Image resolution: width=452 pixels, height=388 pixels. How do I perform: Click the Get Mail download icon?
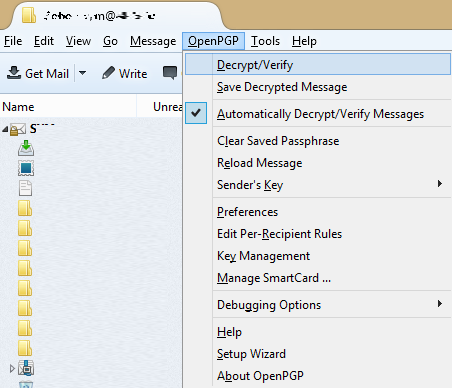click(x=14, y=73)
